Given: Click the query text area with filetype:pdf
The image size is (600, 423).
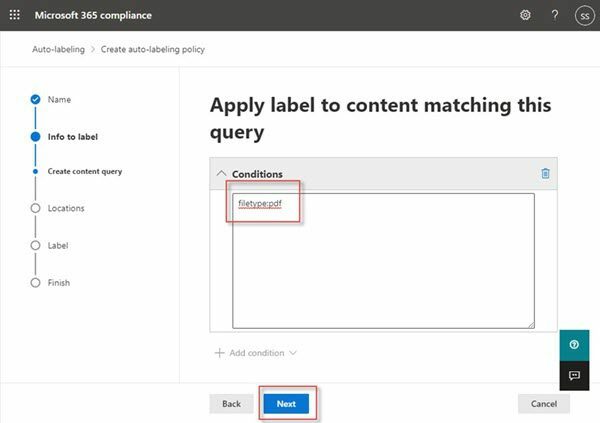Looking at the screenshot, I should (383, 261).
